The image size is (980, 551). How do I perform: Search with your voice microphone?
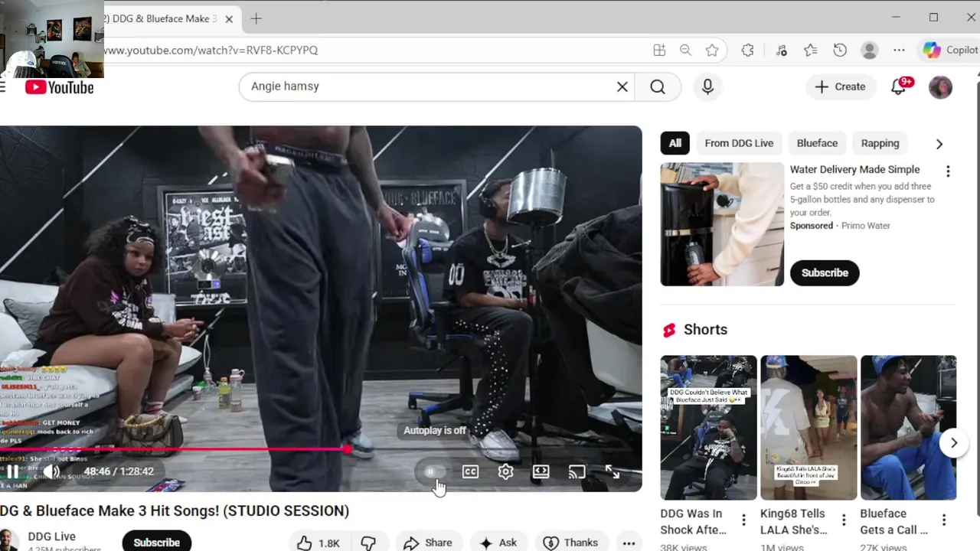pos(707,86)
